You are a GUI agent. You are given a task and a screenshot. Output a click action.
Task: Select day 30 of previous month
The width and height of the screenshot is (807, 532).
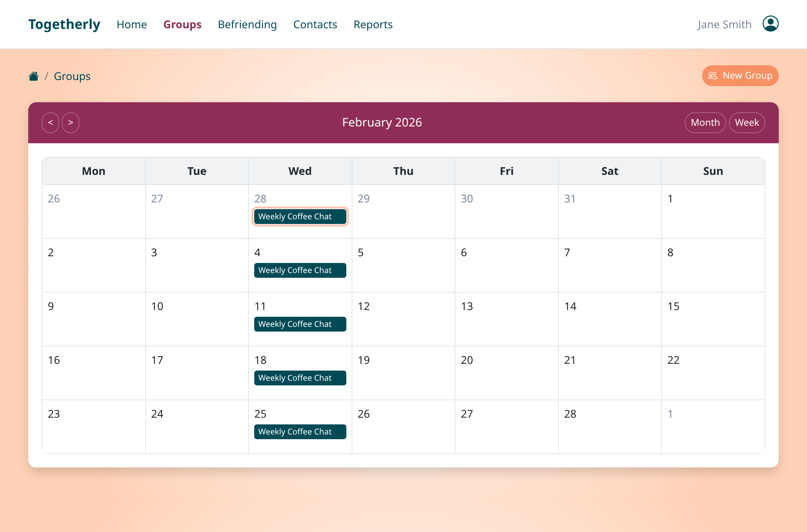tap(507, 212)
